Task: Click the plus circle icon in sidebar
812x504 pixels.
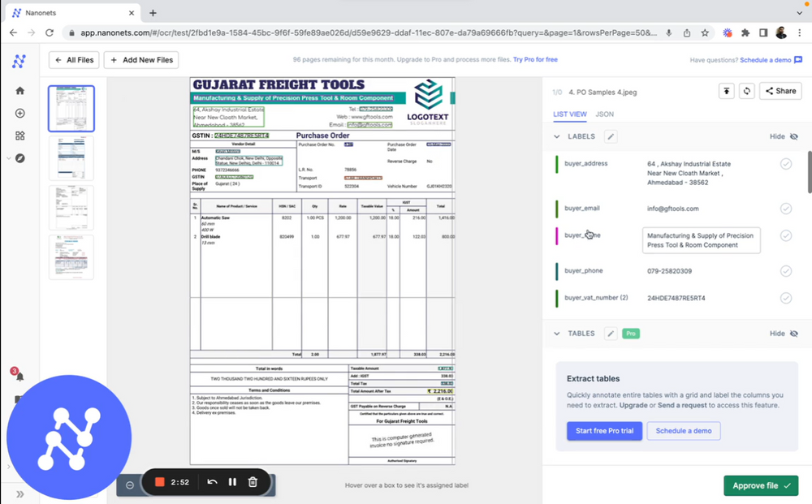Action: 19,114
